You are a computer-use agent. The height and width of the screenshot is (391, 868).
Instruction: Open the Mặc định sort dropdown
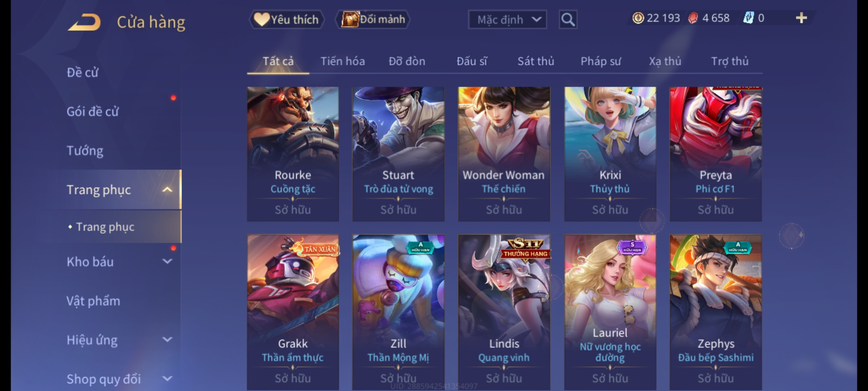point(507,20)
